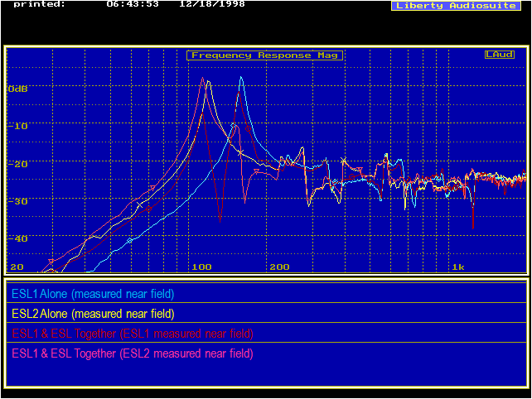
Task: Click the -30 axis label
Action: coord(17,201)
